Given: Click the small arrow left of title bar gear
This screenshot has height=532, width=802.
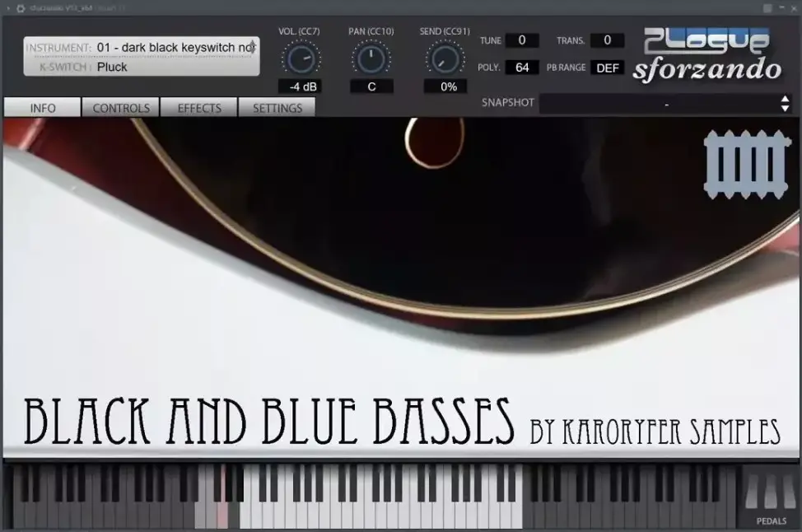Looking at the screenshot, I should 8,8.
